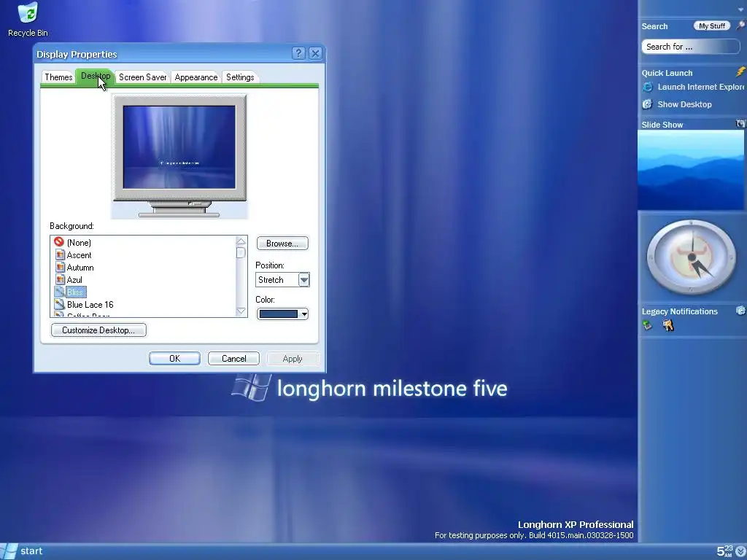Click the tray expand arrow beside the clock
The width and height of the screenshot is (747, 560).
pyautogui.click(x=740, y=551)
